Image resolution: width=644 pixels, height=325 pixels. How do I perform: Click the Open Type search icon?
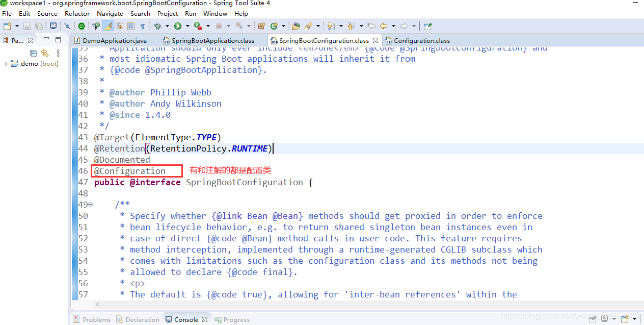[x=96, y=26]
